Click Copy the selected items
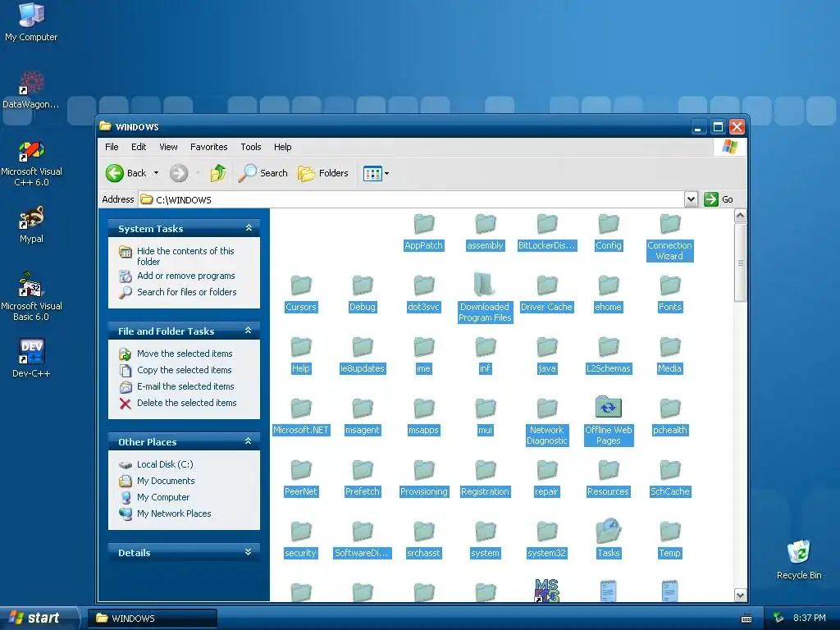Image resolution: width=840 pixels, height=630 pixels. coord(184,370)
